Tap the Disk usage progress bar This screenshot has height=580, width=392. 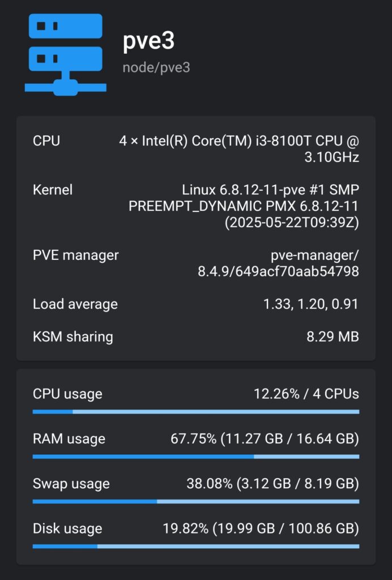tap(195, 547)
